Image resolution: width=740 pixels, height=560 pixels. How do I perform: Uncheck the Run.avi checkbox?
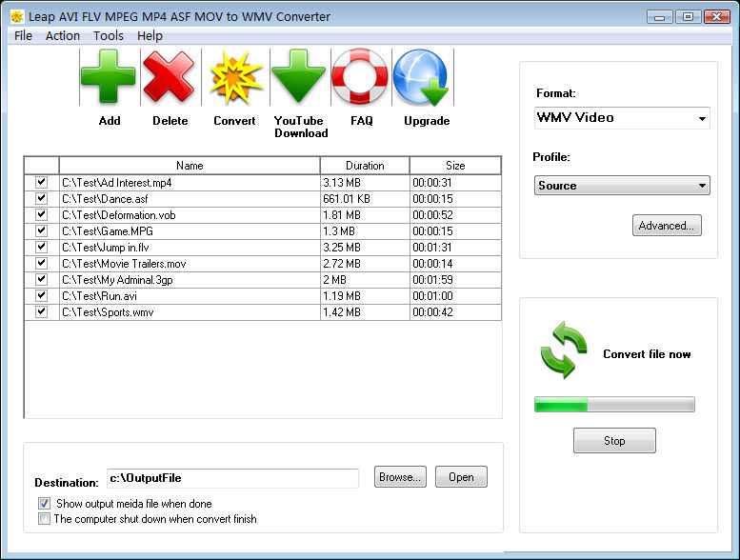point(42,295)
